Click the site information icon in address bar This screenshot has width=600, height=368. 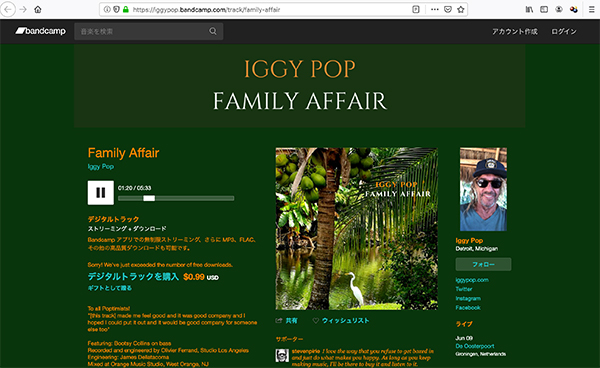(108, 10)
